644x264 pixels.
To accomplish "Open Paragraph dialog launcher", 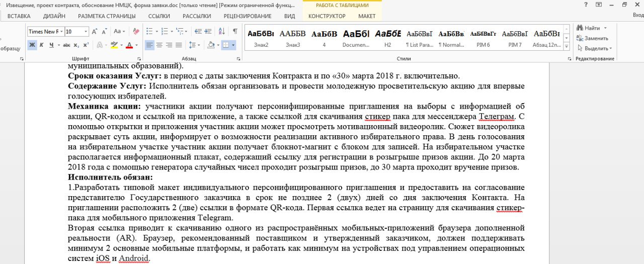I will (239, 59).
